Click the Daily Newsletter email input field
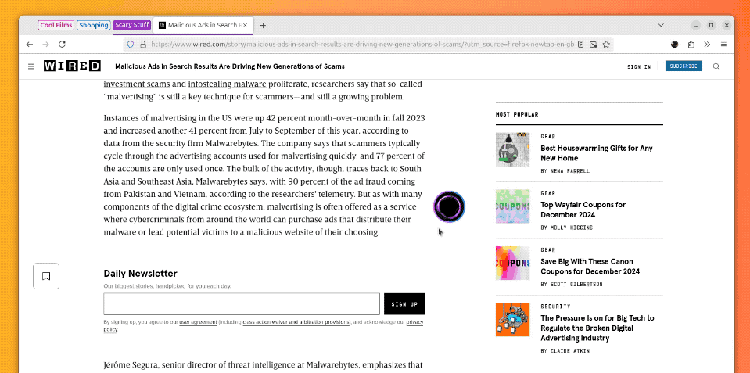The width and height of the screenshot is (750, 373). [x=242, y=304]
